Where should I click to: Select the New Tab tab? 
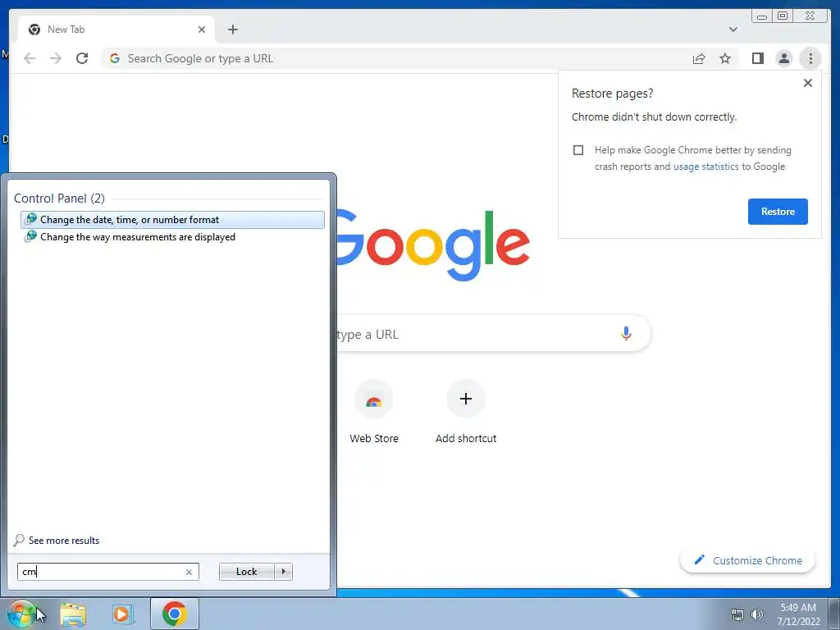[x=116, y=30]
